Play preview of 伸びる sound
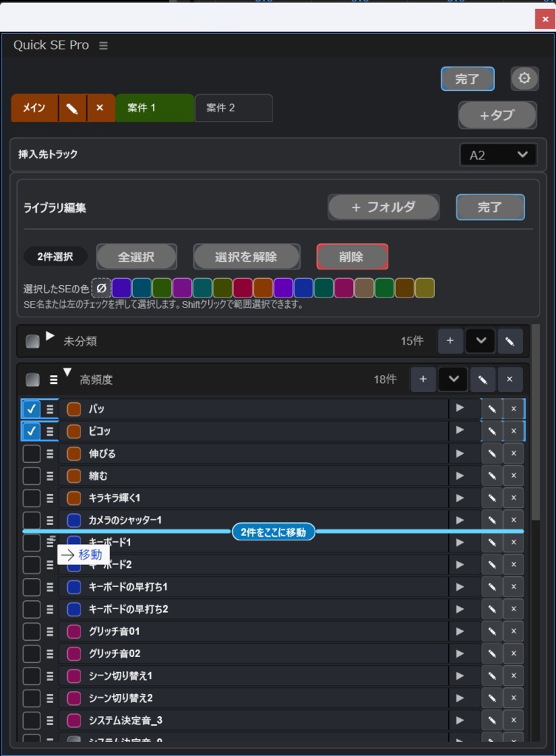556x756 pixels. [459, 453]
